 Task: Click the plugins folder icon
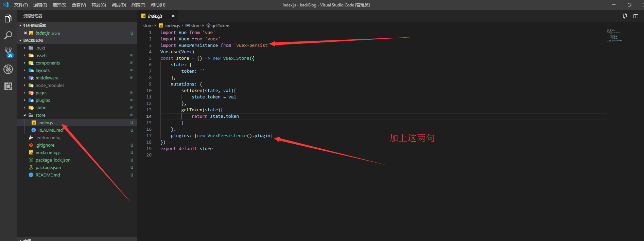pos(31,100)
